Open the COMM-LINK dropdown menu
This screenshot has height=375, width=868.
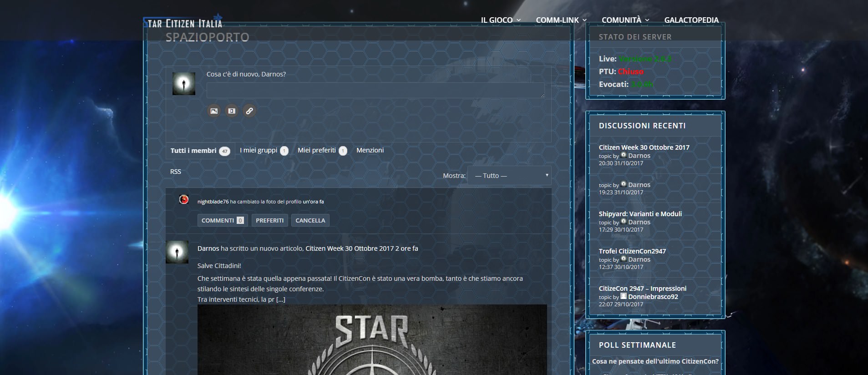pos(561,20)
